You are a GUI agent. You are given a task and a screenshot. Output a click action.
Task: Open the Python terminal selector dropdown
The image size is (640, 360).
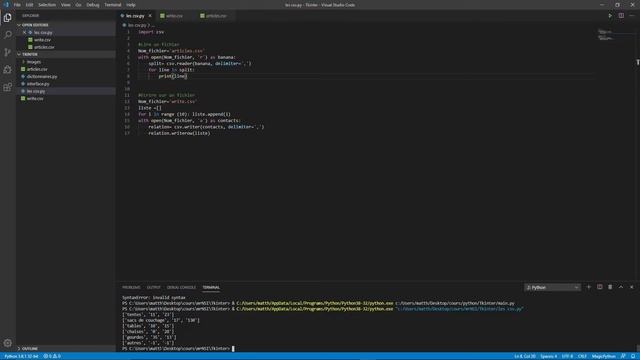pos(552,287)
